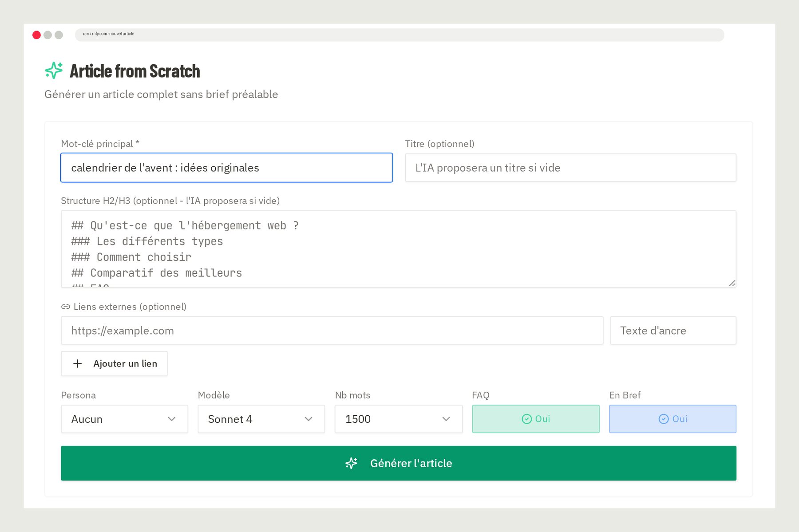Click the Nb mots label

pyautogui.click(x=352, y=395)
